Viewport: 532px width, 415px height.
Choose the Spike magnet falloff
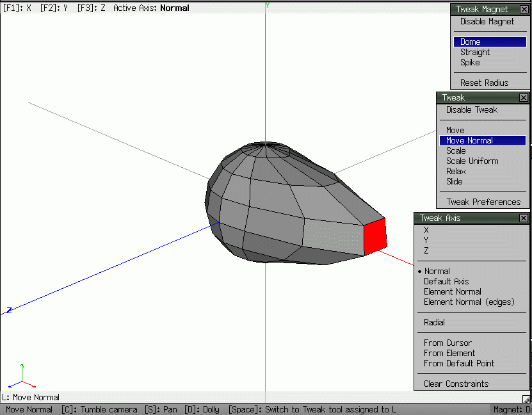click(x=471, y=62)
